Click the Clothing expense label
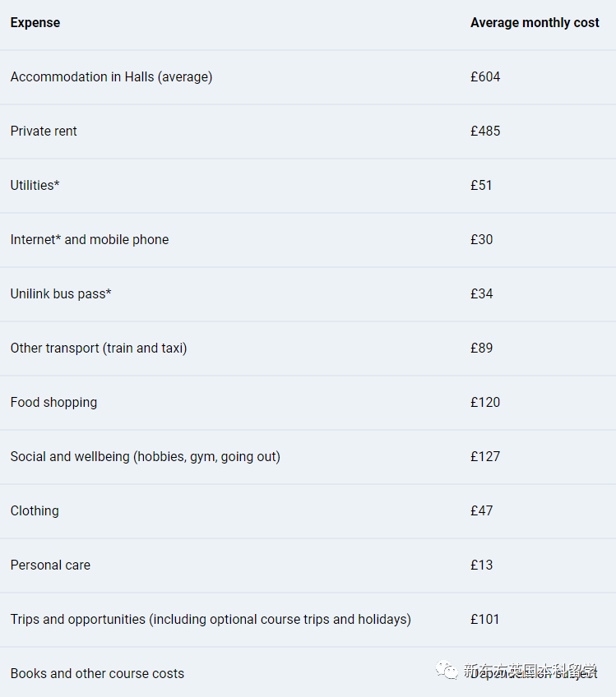 [35, 510]
